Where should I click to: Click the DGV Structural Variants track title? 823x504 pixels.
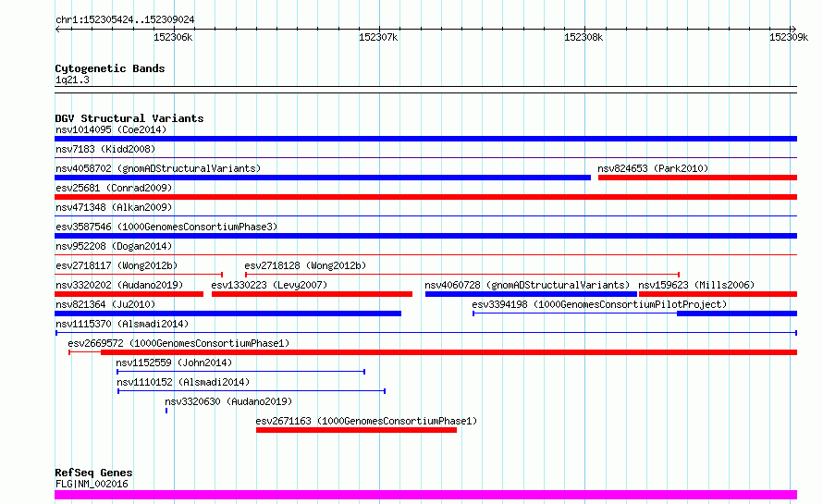coord(129,118)
